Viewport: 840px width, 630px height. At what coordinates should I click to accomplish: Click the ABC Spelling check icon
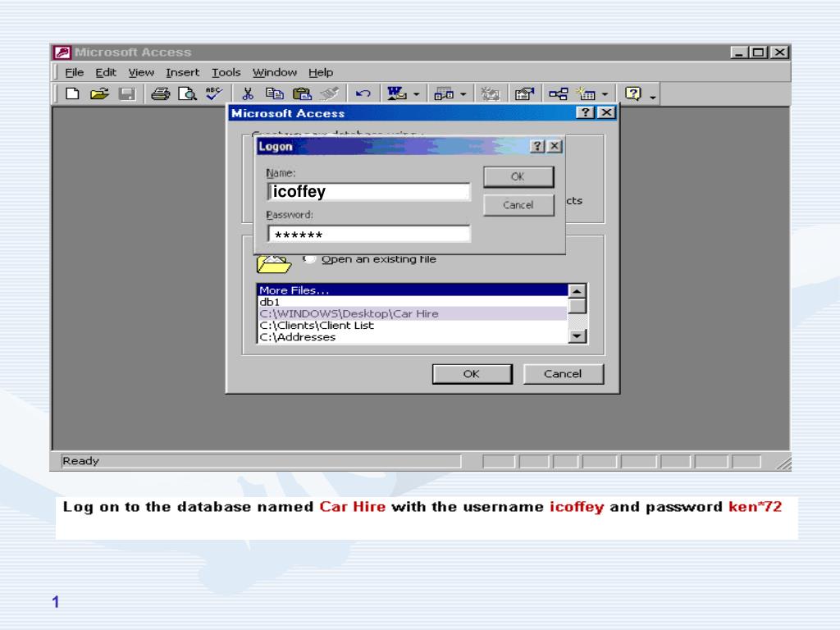pyautogui.click(x=214, y=94)
